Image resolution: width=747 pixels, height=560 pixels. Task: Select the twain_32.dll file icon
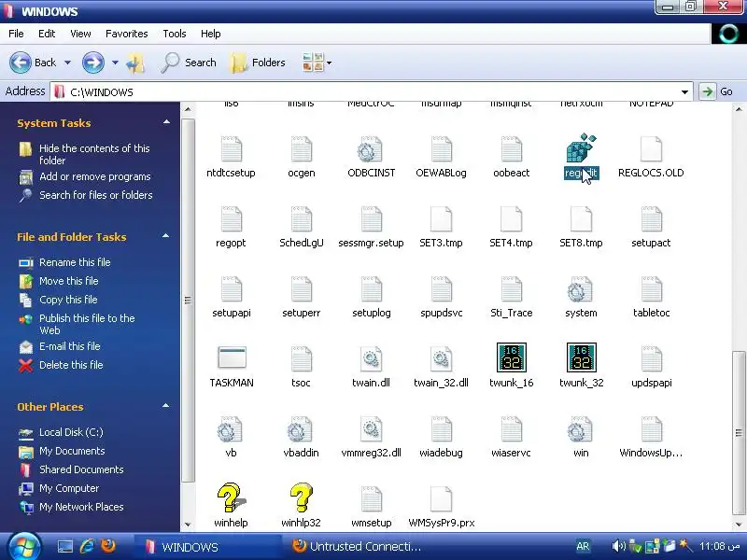click(x=441, y=359)
